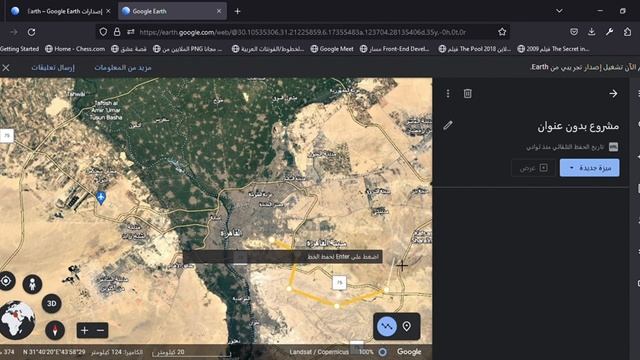
Task: Select the draw line or shape tool
Action: point(386,326)
